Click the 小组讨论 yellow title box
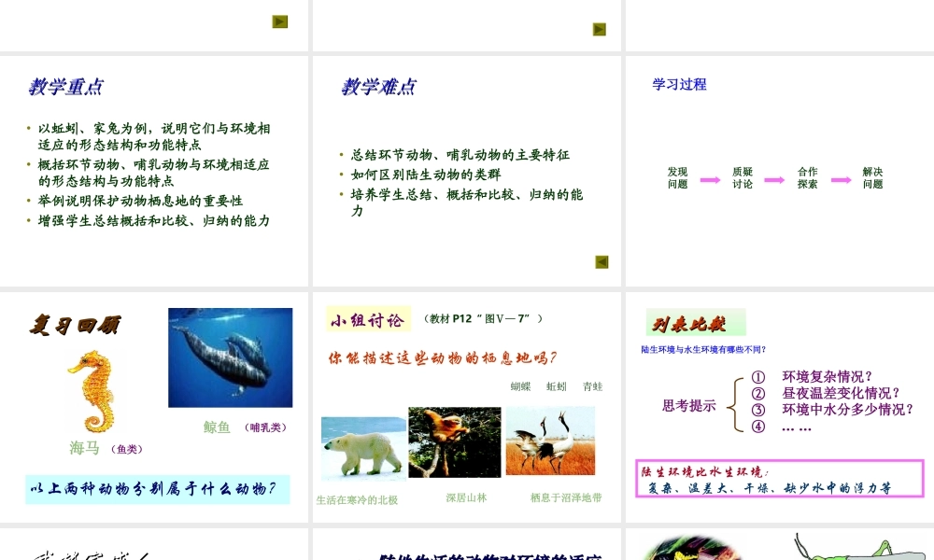Screen dimensions: 934x560 (x=368, y=319)
